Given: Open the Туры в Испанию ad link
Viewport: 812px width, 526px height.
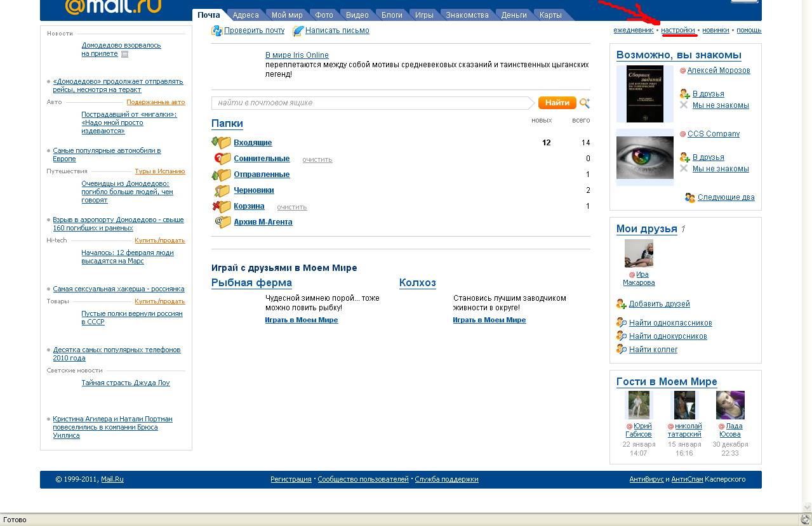Looking at the screenshot, I should point(160,171).
